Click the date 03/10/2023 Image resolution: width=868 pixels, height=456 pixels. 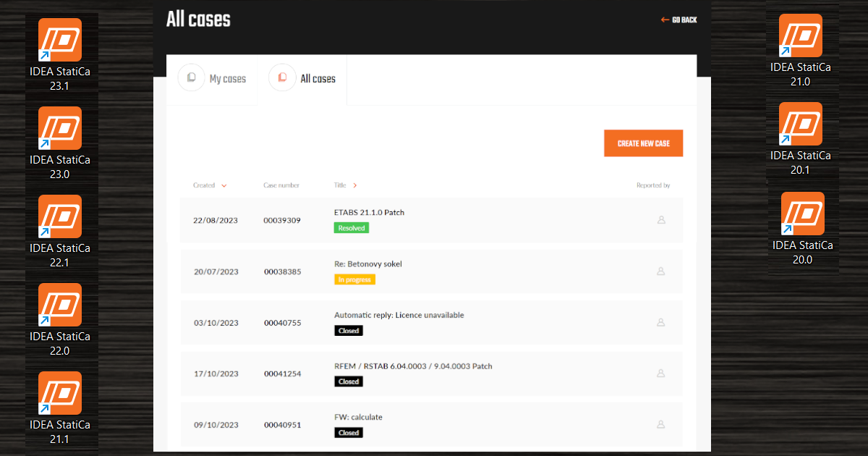tap(216, 323)
